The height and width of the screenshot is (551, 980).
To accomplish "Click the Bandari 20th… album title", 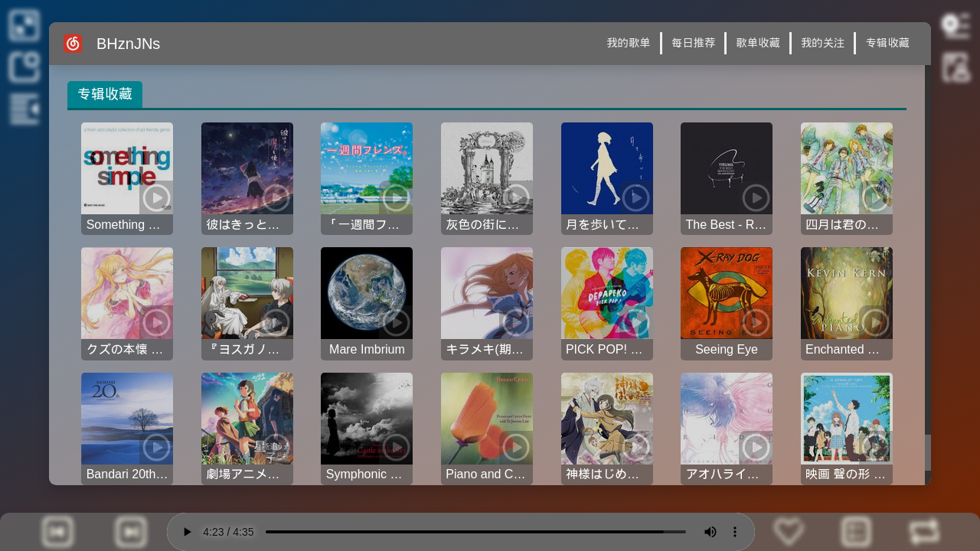I will [x=127, y=474].
